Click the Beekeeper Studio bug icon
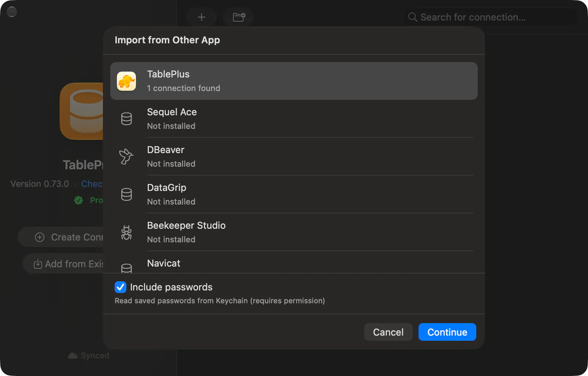This screenshot has height=376, width=588. click(x=126, y=232)
